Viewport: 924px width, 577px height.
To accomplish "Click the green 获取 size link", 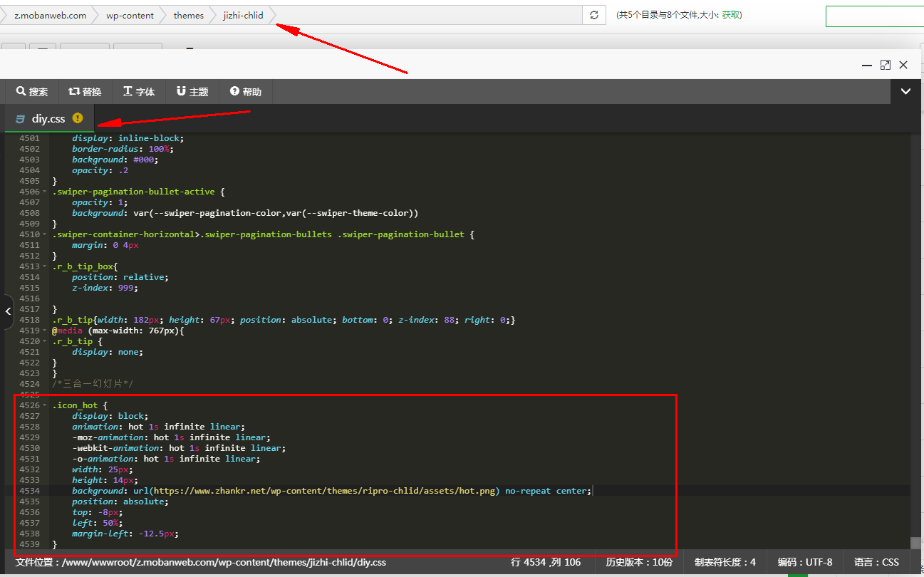I will pos(731,15).
